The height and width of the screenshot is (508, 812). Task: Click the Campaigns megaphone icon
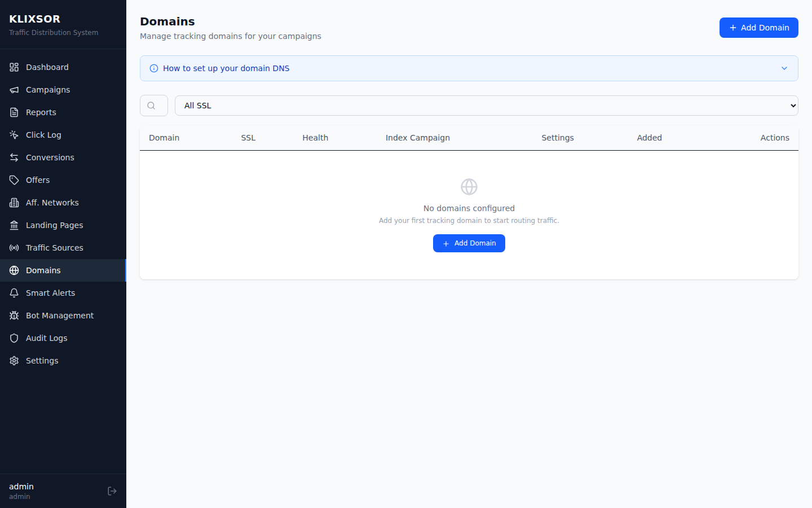[14, 89]
